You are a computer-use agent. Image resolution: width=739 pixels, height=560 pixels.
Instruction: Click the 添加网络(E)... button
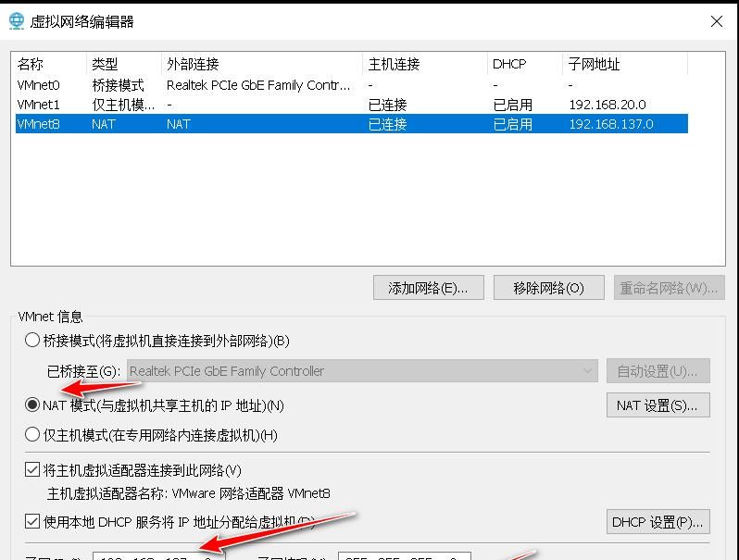(x=429, y=288)
